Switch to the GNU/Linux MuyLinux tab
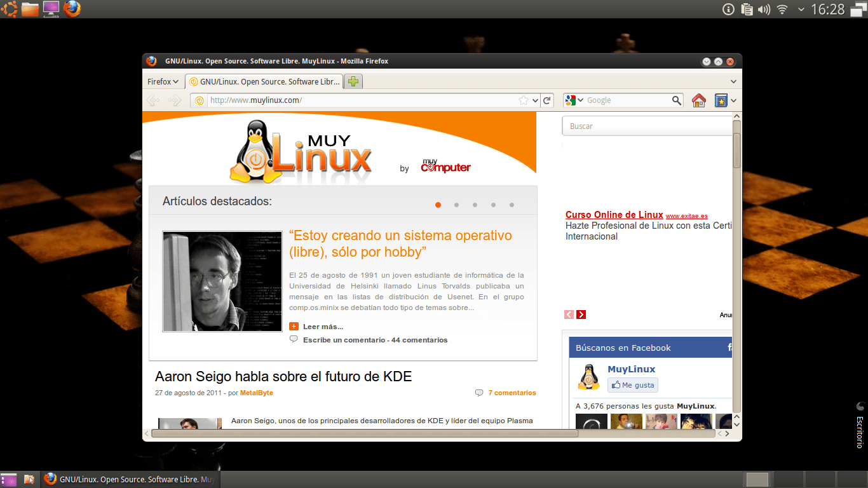868x488 pixels. [264, 81]
